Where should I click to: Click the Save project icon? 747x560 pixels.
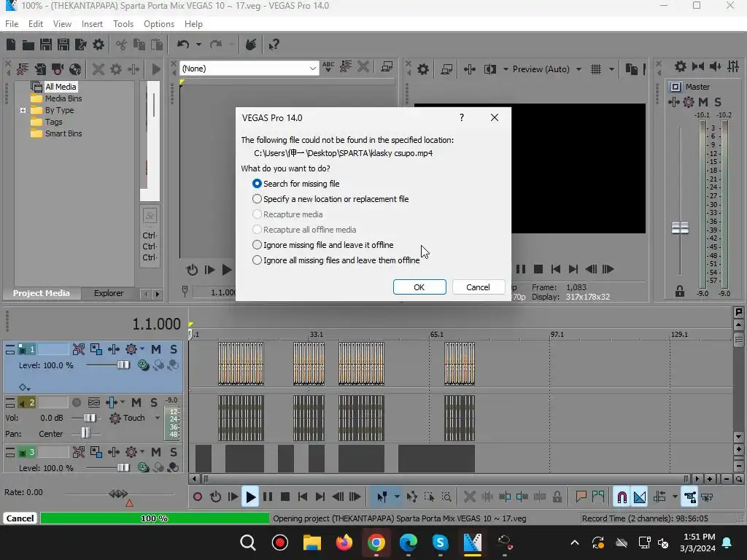tap(46, 44)
